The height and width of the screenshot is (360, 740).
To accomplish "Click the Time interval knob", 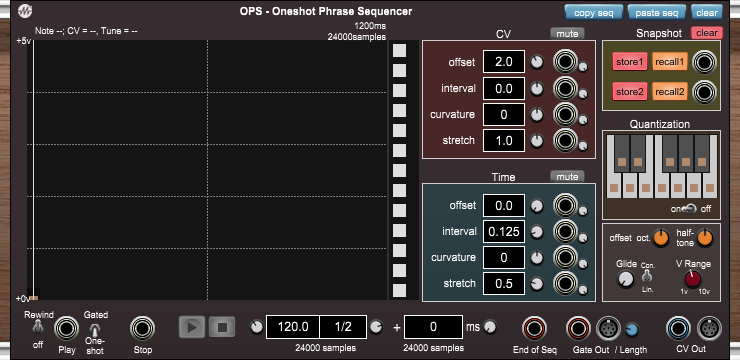I will pyautogui.click(x=537, y=232).
